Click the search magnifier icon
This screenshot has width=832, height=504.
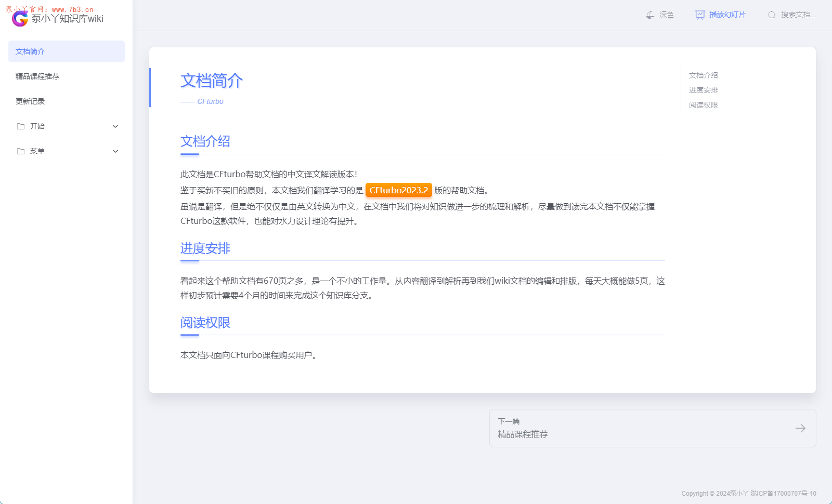(x=772, y=15)
